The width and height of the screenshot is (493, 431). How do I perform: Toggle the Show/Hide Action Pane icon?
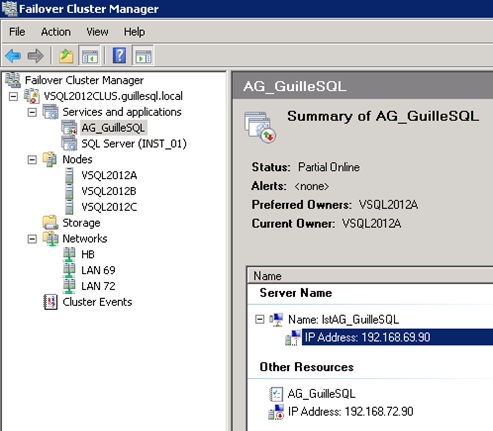pyautogui.click(x=144, y=56)
